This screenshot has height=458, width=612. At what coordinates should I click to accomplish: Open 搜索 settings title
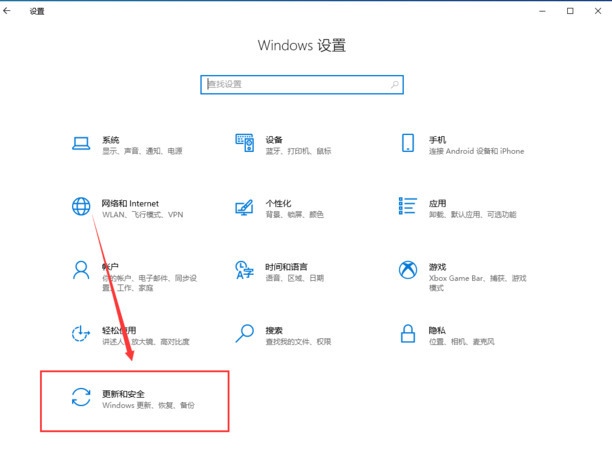pyautogui.click(x=274, y=330)
